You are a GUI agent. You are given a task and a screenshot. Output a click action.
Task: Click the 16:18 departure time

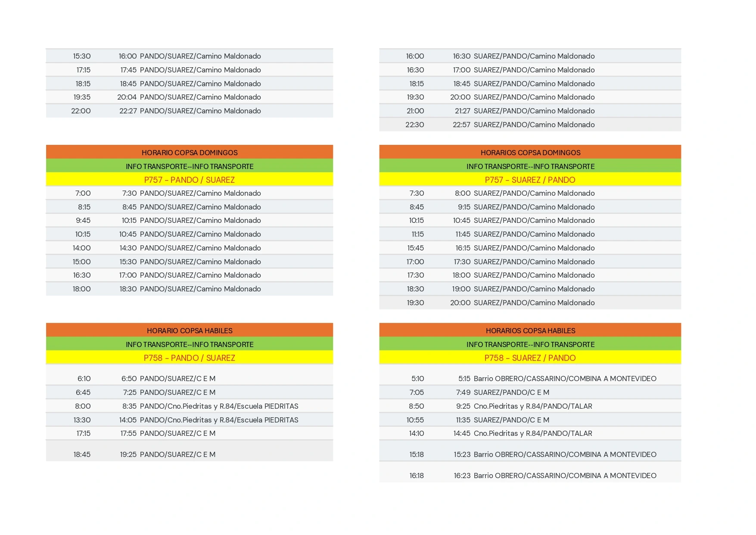coord(417,476)
